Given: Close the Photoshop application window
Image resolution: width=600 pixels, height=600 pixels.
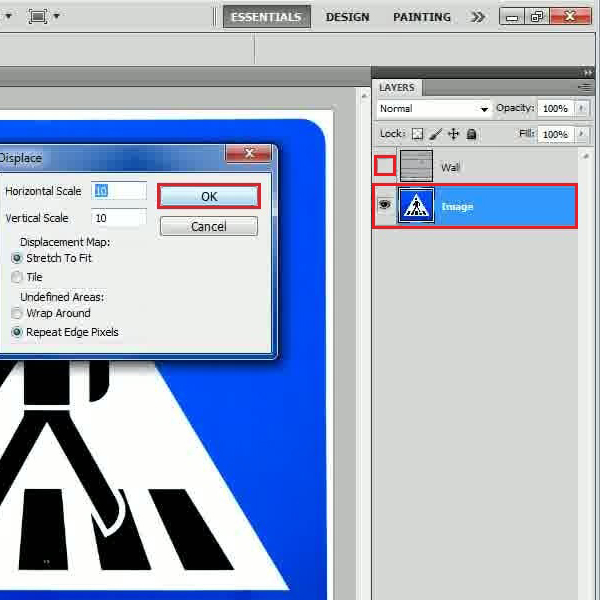Looking at the screenshot, I should [x=570, y=16].
